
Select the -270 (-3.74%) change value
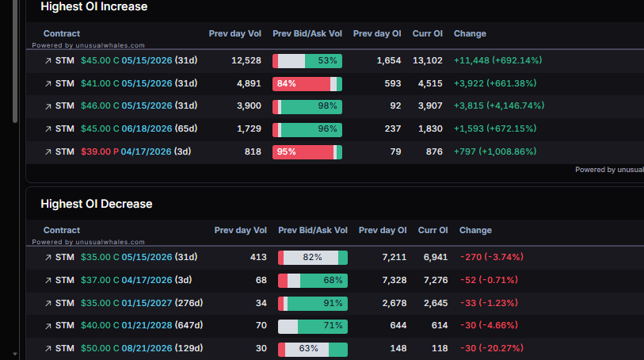pos(492,257)
